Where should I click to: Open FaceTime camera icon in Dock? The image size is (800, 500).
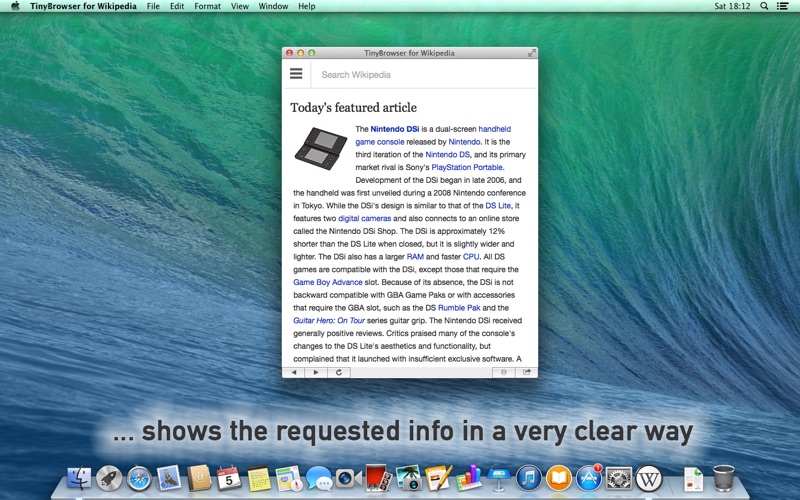click(349, 478)
